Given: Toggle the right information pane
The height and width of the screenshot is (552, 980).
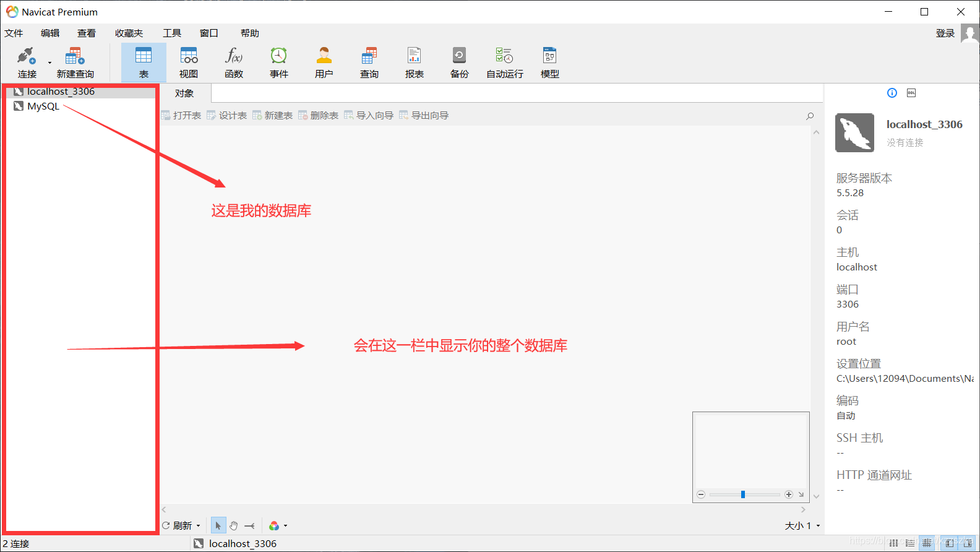Looking at the screenshot, I should [x=968, y=543].
